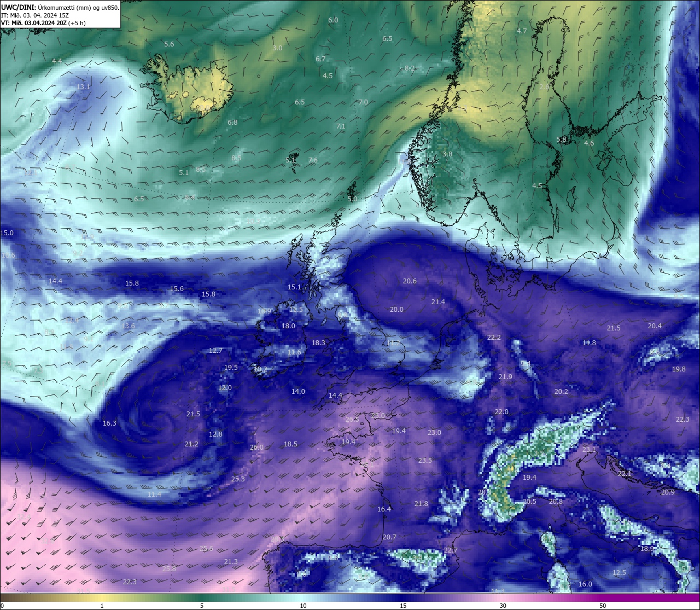
Task: Click the map value 23.1
Action: click(x=589, y=449)
